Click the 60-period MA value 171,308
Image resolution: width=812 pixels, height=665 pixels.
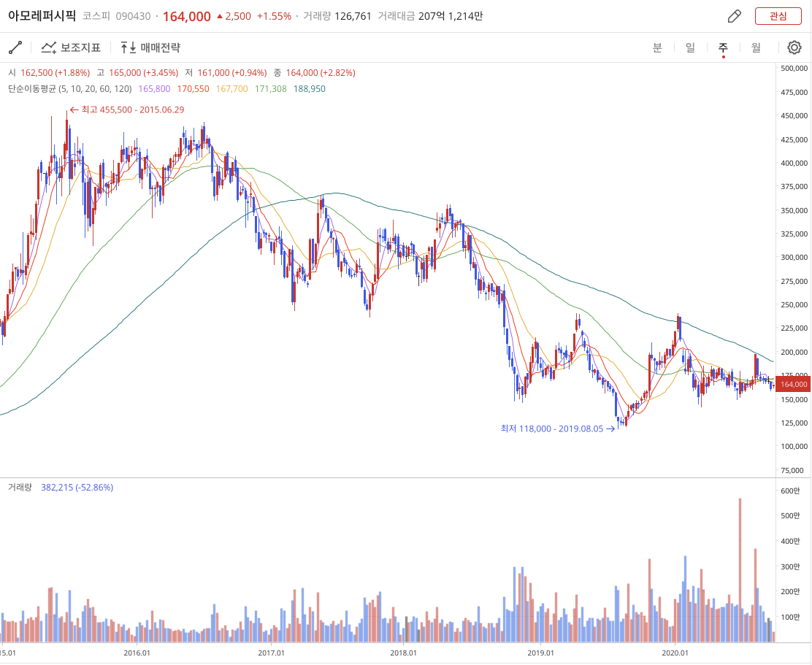(271, 89)
